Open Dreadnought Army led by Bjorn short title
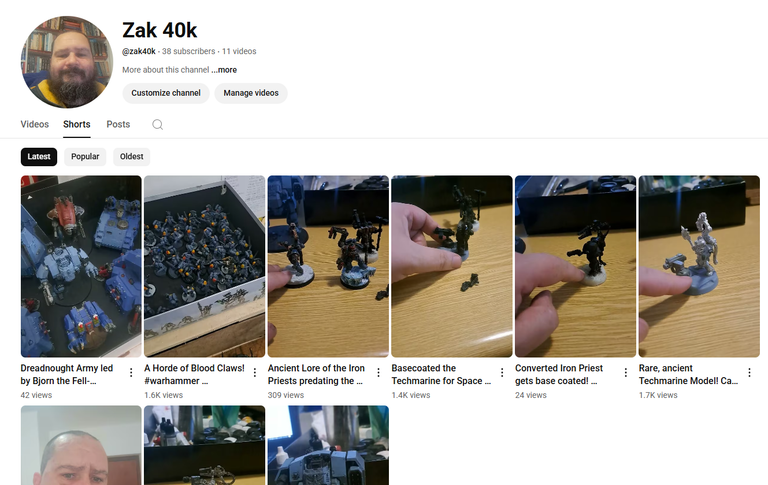 point(67,374)
